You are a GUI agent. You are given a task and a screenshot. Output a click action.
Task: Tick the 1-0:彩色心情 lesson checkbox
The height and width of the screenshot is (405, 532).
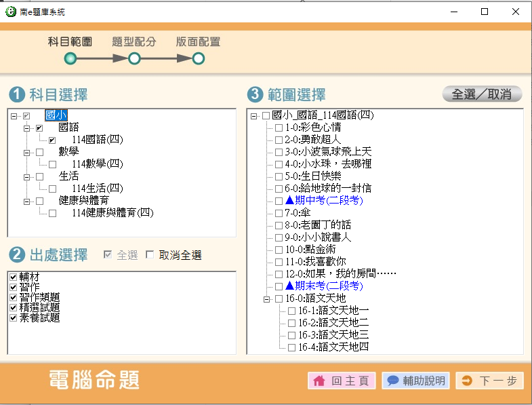[x=279, y=128]
